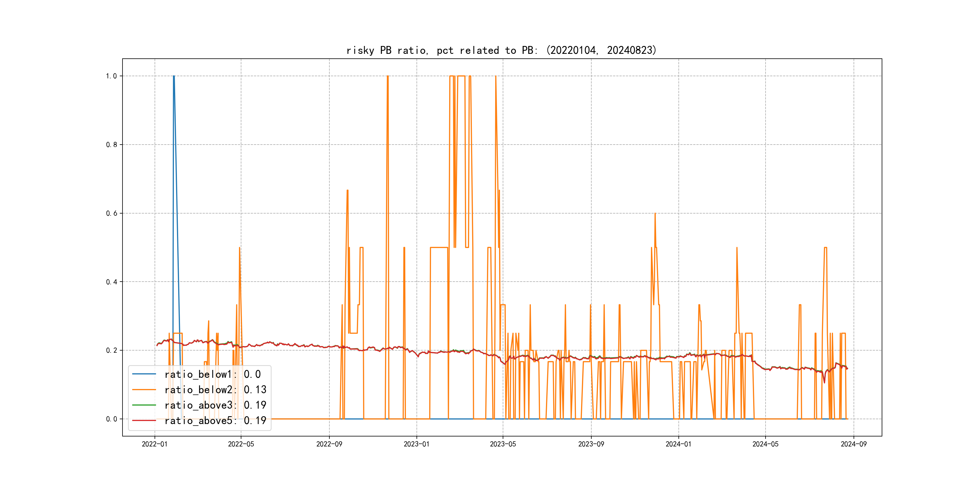Viewport: 980px width, 490px height.
Task: Click the blue ratio_below1 legend line
Action: point(144,374)
